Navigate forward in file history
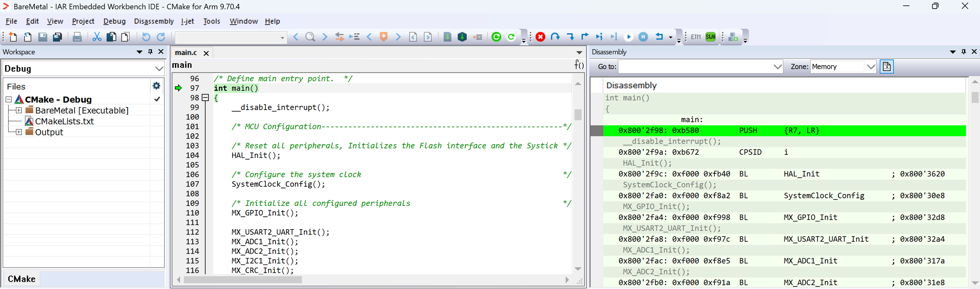980x289 pixels. 428,37
